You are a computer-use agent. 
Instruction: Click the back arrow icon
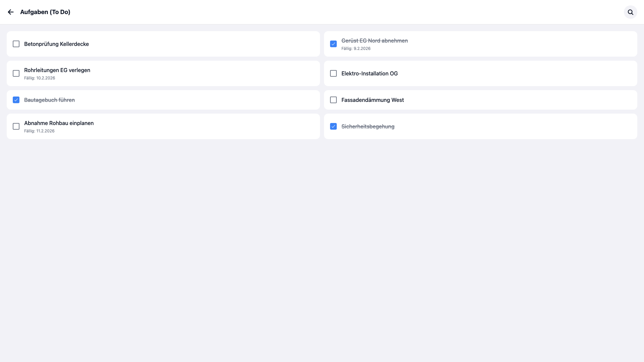pos(10,12)
